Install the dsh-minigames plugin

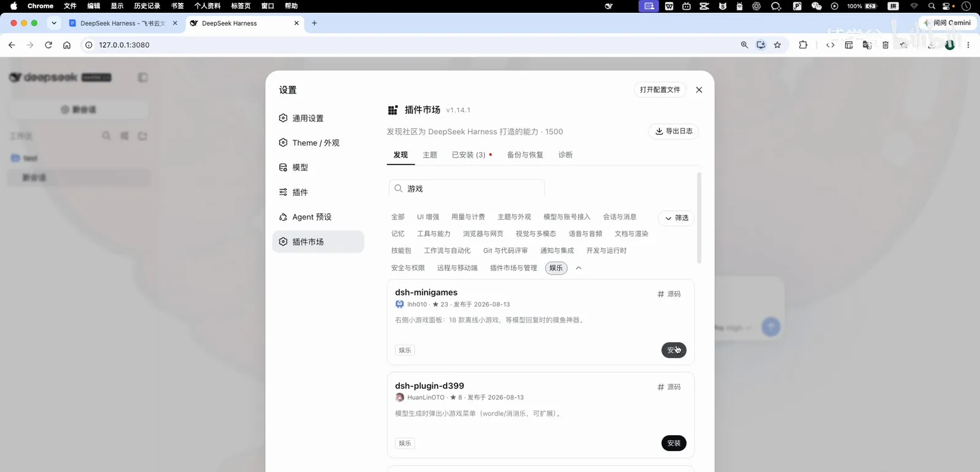click(x=674, y=350)
